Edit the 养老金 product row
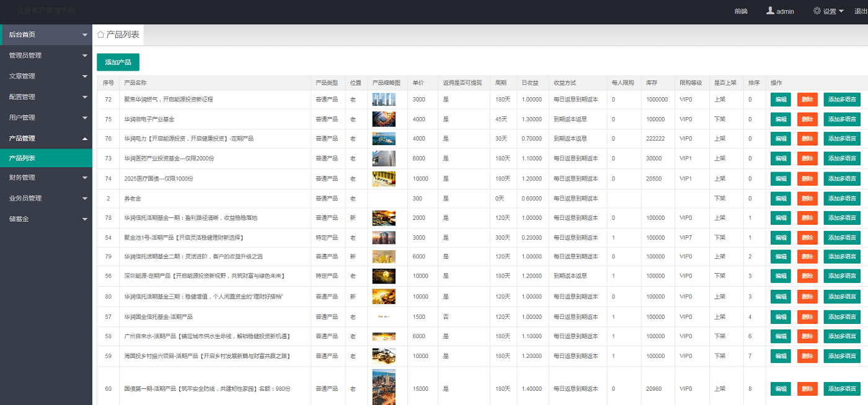 pos(781,199)
